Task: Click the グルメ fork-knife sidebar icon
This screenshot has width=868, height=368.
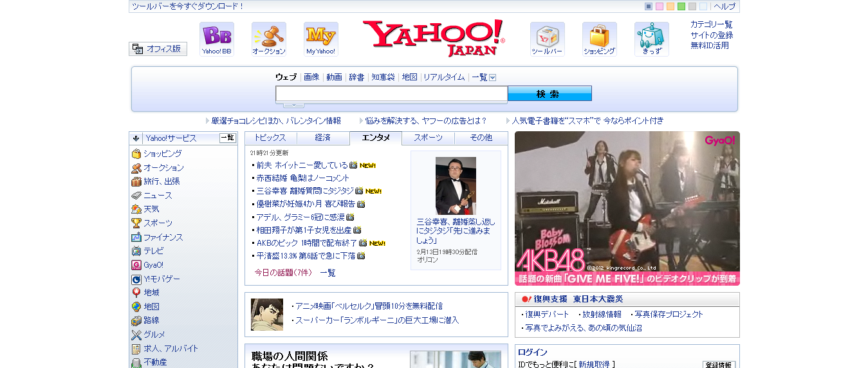Action: [136, 335]
